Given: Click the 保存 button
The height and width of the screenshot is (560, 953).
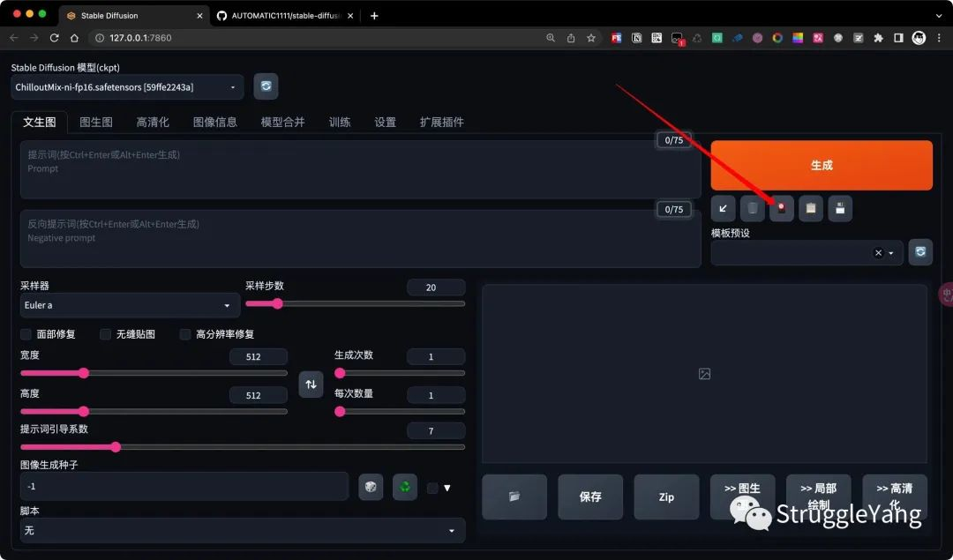Looking at the screenshot, I should click(x=590, y=497).
